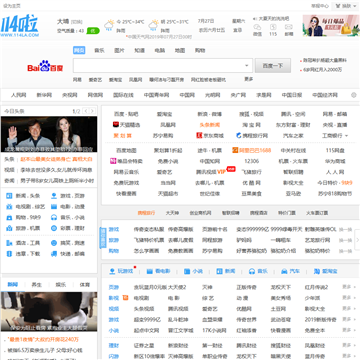The width and height of the screenshot is (360, 360).
Task: Expand 更多 in the 影视 row
Action: 348,298
